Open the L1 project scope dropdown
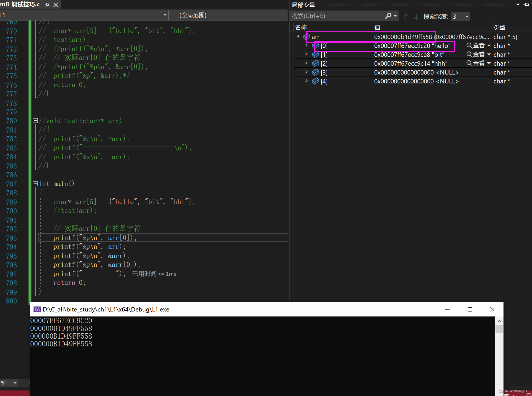 tap(165, 15)
